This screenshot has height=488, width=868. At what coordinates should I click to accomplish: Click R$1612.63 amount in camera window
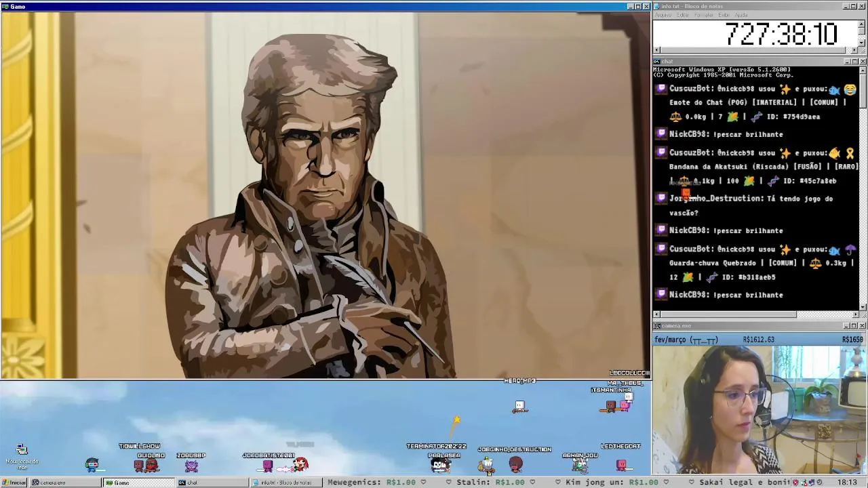[x=758, y=340]
